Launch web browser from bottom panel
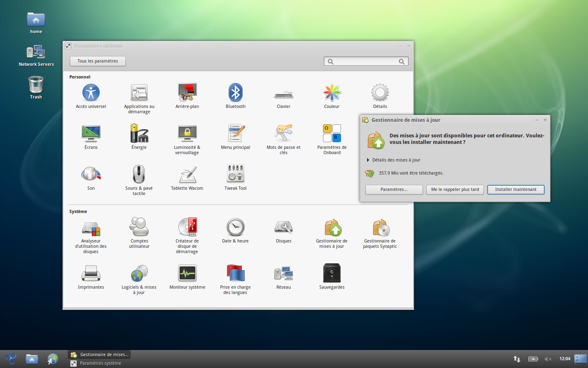588x368 pixels. (53, 359)
